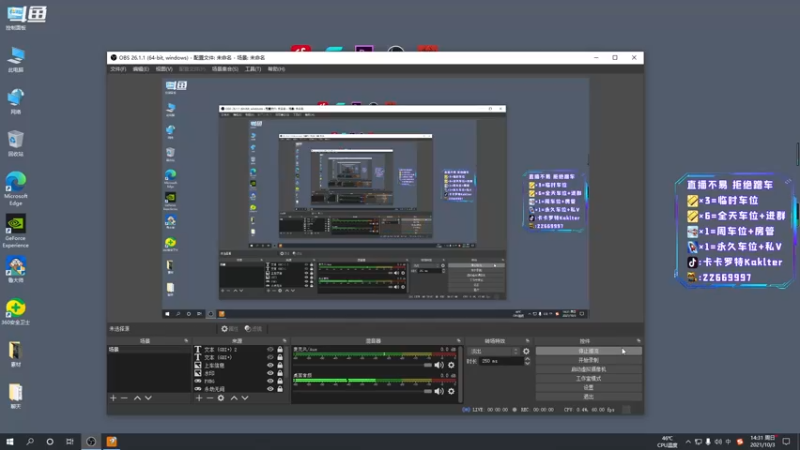This screenshot has width=800, height=450.
Task: Enable 工作室模式 Studio Mode
Action: click(x=588, y=379)
